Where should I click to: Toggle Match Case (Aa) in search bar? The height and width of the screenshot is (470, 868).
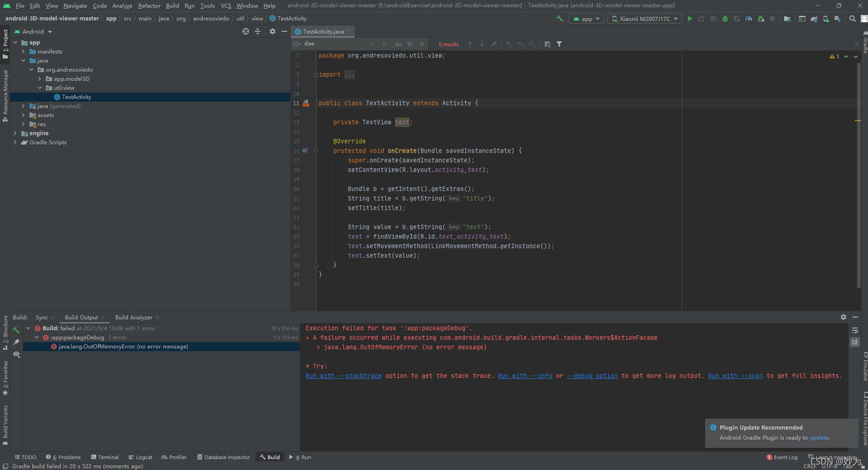(x=398, y=44)
